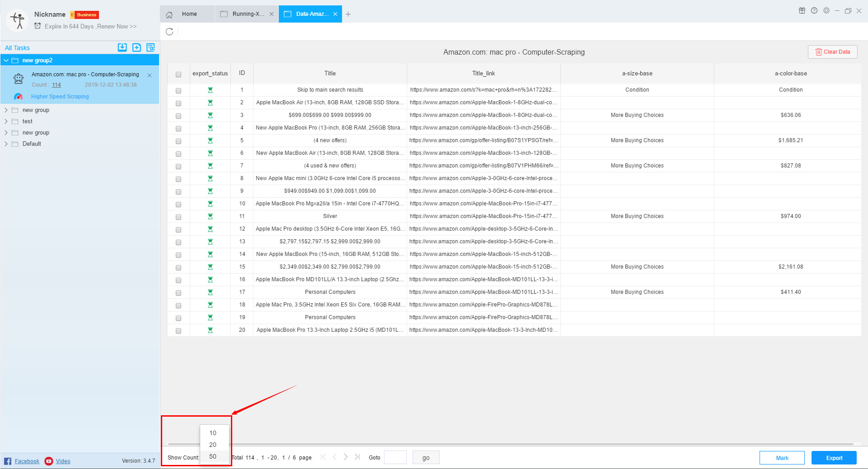Create a new task with the plus icon
The image size is (868, 469).
click(136, 47)
